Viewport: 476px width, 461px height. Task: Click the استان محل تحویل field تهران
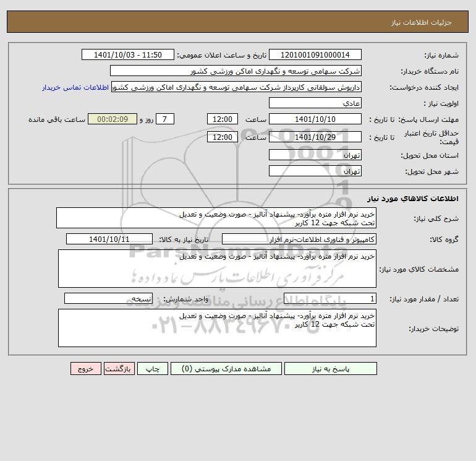click(x=315, y=155)
